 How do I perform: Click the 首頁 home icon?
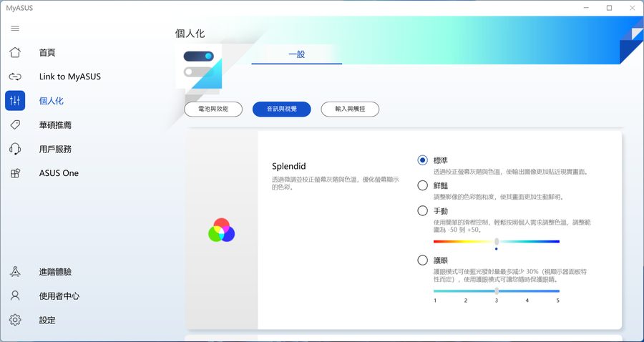(x=15, y=53)
